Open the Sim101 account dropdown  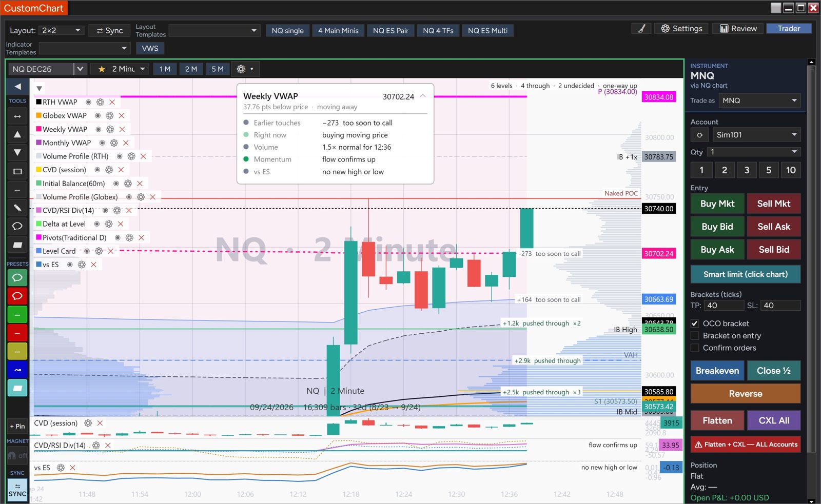[x=757, y=135]
